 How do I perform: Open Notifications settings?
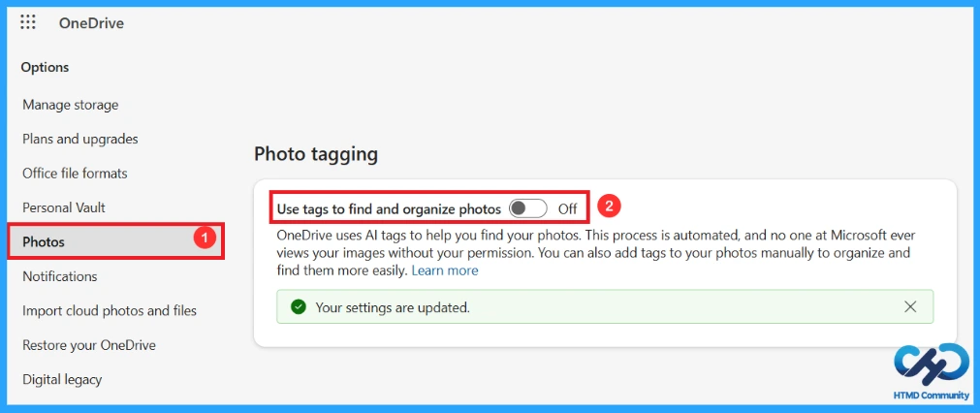[60, 276]
